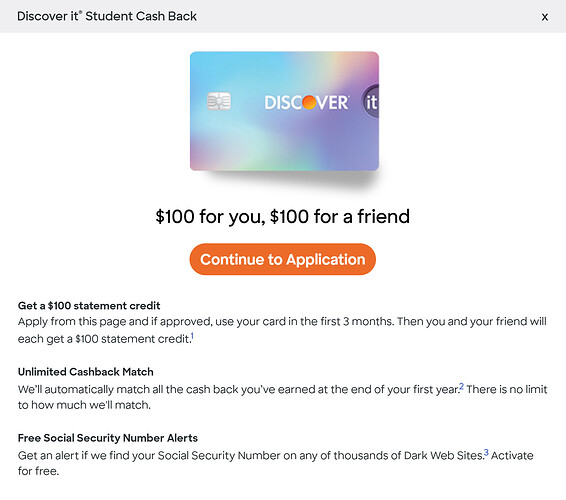Click the Continue to Application button
This screenshot has height=500, width=566.
283,259
